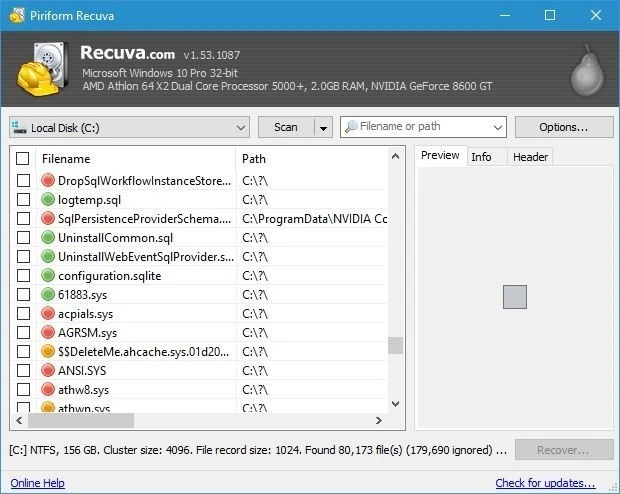Click the Recuva title bar app icon
Viewport: 620px width, 494px height.
pyautogui.click(x=17, y=16)
